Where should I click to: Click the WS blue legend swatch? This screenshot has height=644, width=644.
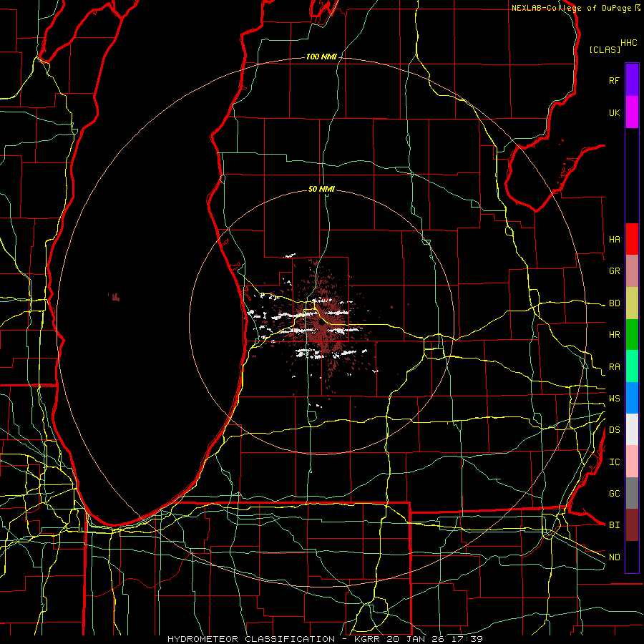[x=632, y=398]
